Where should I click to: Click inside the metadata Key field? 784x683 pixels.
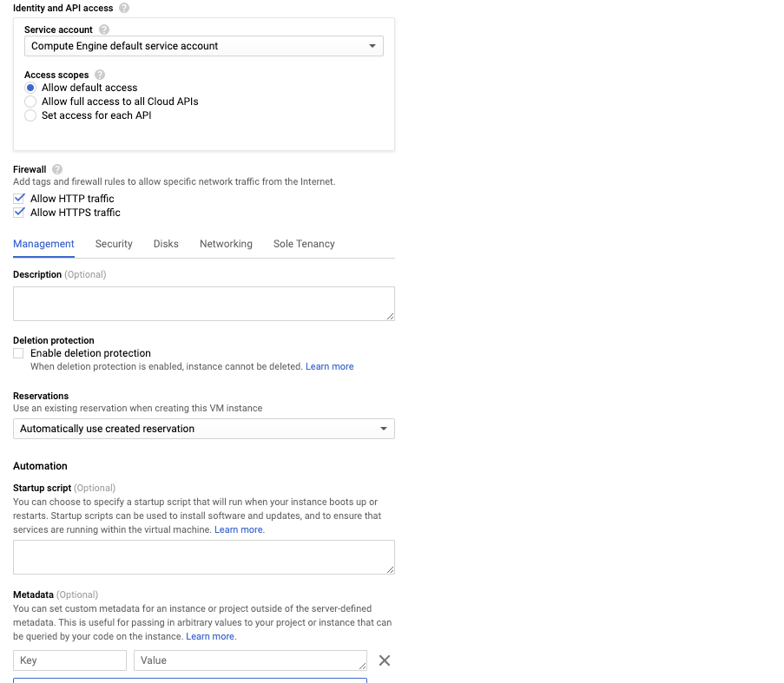tap(69, 660)
